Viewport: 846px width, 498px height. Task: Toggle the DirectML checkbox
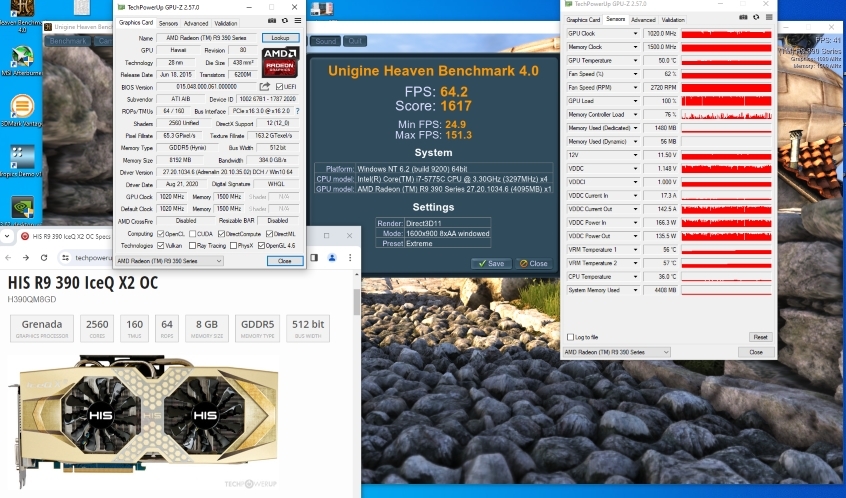point(269,234)
